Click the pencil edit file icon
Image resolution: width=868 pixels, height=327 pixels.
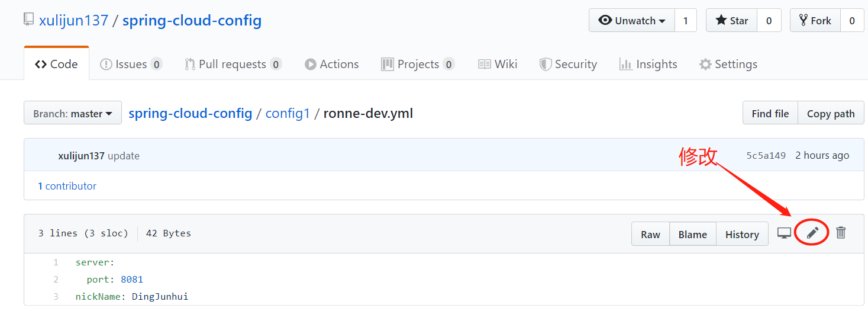tap(812, 233)
